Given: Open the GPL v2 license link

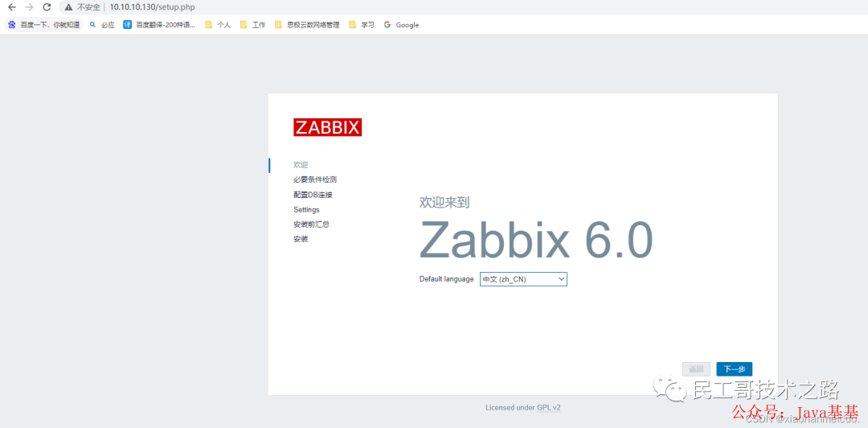Looking at the screenshot, I should click(x=549, y=408).
